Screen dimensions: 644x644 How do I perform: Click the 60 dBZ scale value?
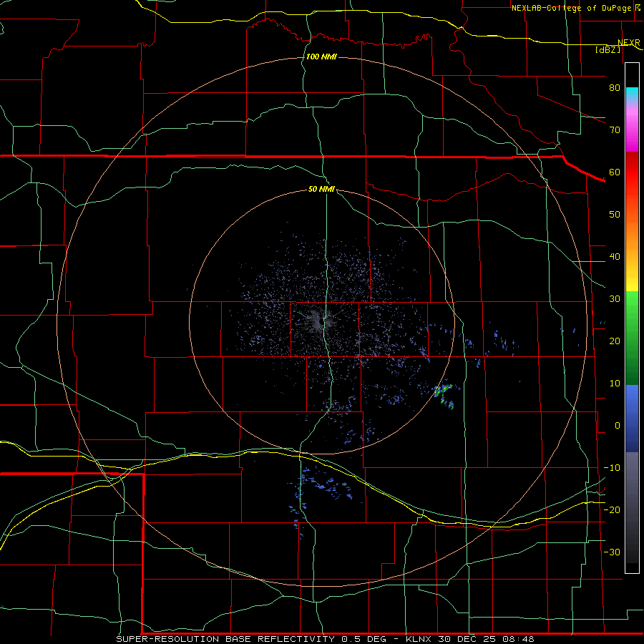pyautogui.click(x=615, y=172)
